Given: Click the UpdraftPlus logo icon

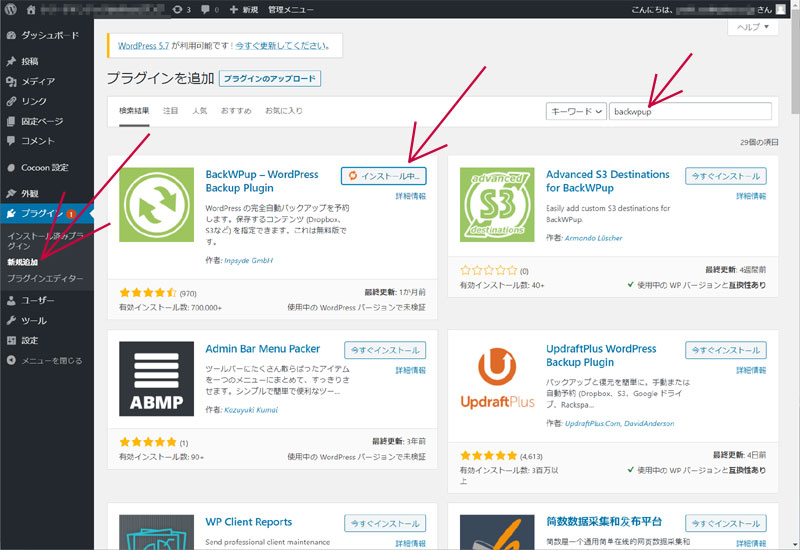Looking at the screenshot, I should click(497, 379).
